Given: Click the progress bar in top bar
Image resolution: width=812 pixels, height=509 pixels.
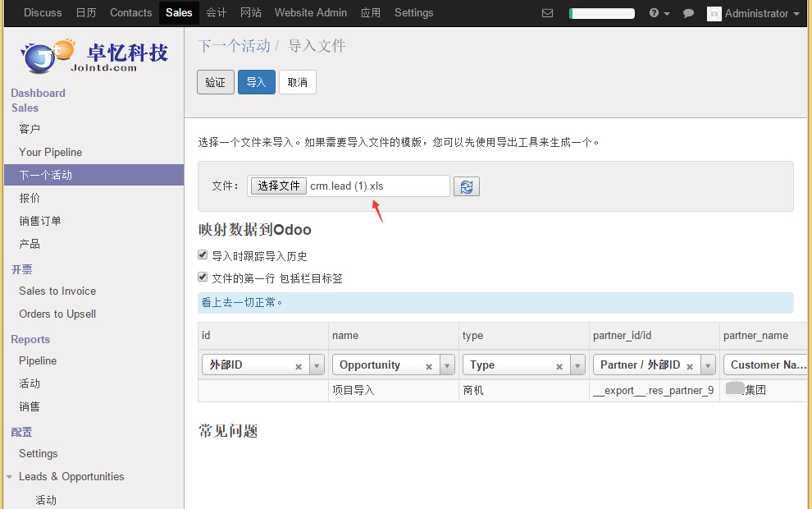Looking at the screenshot, I should point(602,13).
